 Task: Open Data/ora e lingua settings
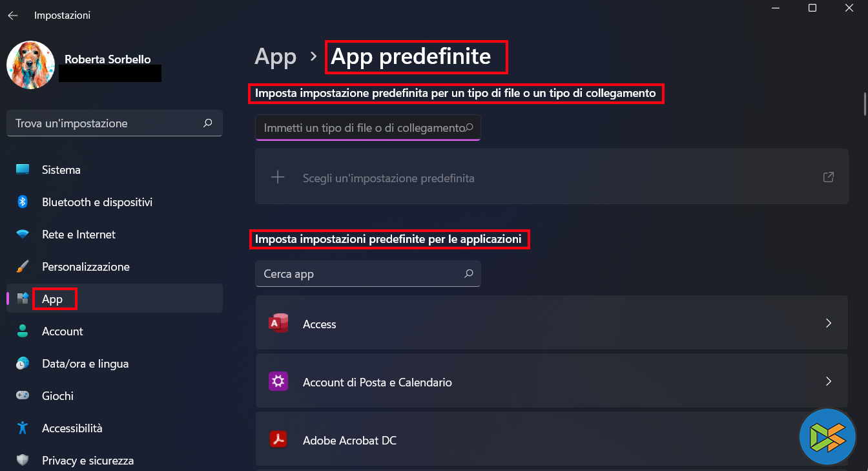click(x=85, y=364)
